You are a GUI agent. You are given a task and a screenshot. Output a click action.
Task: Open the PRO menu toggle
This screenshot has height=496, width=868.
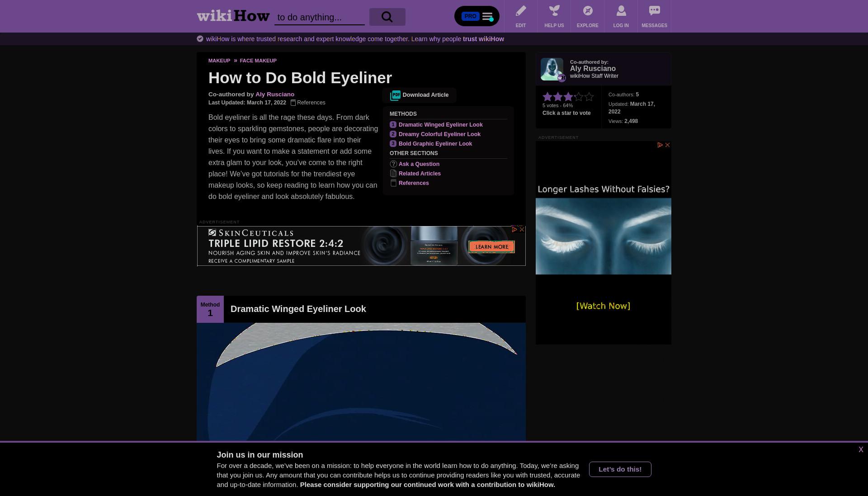(477, 16)
